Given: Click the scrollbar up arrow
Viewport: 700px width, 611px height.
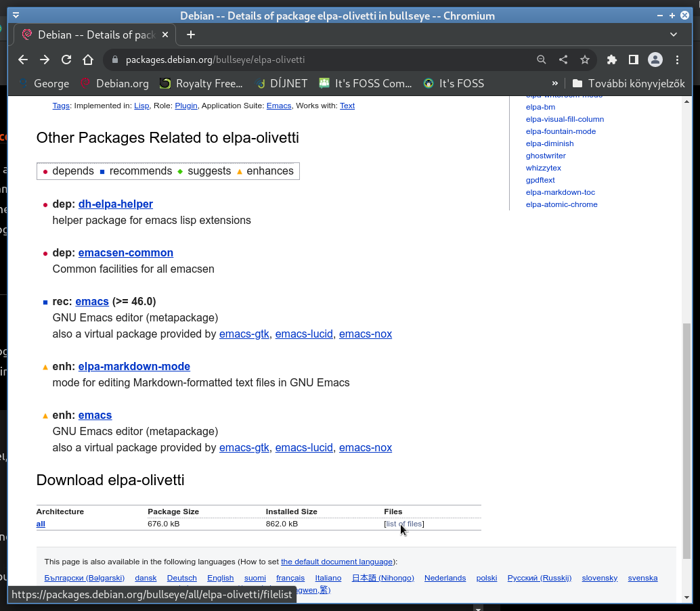Looking at the screenshot, I should point(686,101).
